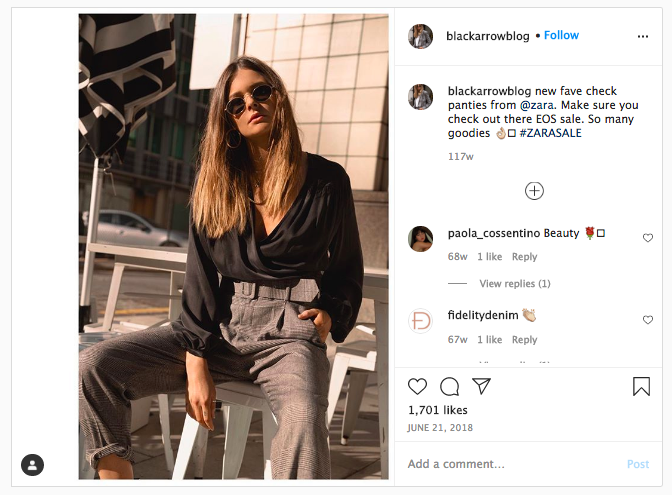
Task: Click the Post comment button
Action: click(638, 464)
